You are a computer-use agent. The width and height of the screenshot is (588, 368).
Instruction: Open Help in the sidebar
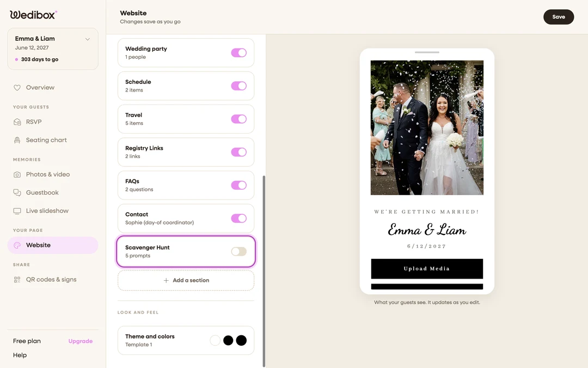tap(20, 355)
